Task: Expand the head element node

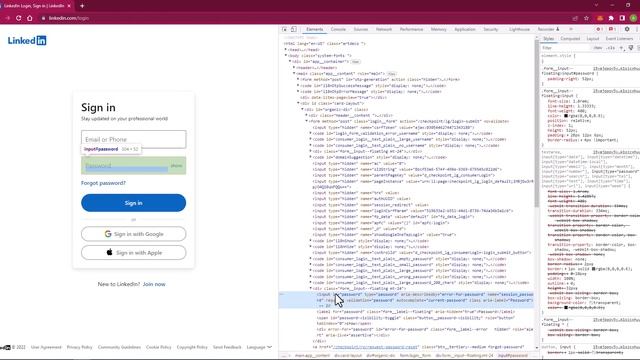Action: click(x=286, y=49)
